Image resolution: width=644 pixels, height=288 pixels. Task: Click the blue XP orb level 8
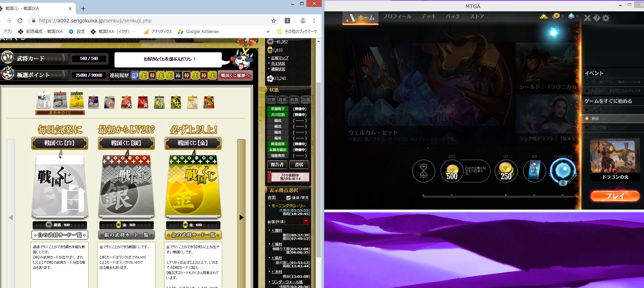(563, 171)
